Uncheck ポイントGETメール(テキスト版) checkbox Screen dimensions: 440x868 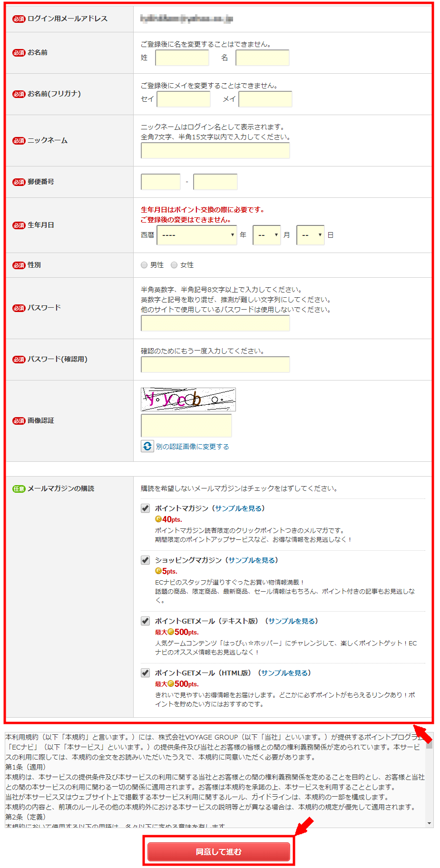146,621
